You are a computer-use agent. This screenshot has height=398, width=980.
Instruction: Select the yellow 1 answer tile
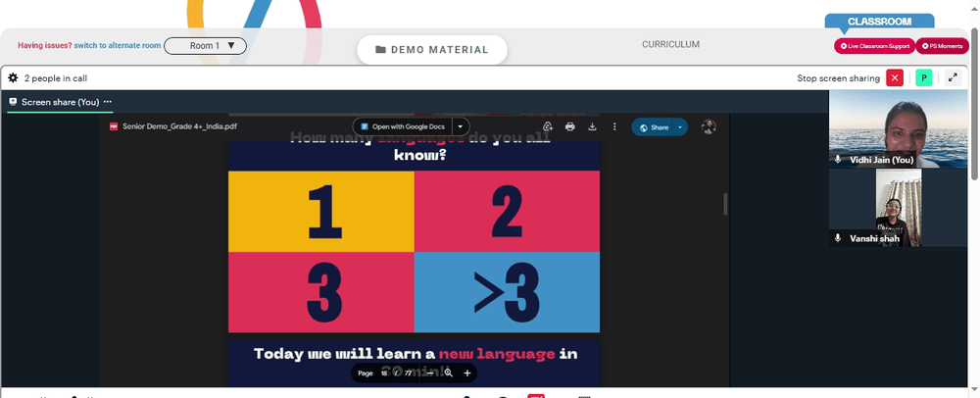[321, 211]
